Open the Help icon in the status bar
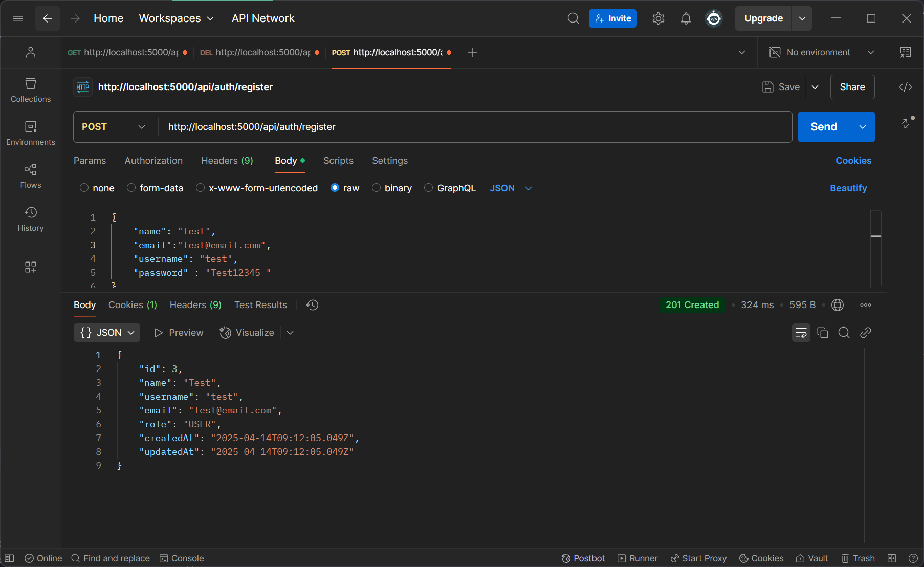 [913, 558]
